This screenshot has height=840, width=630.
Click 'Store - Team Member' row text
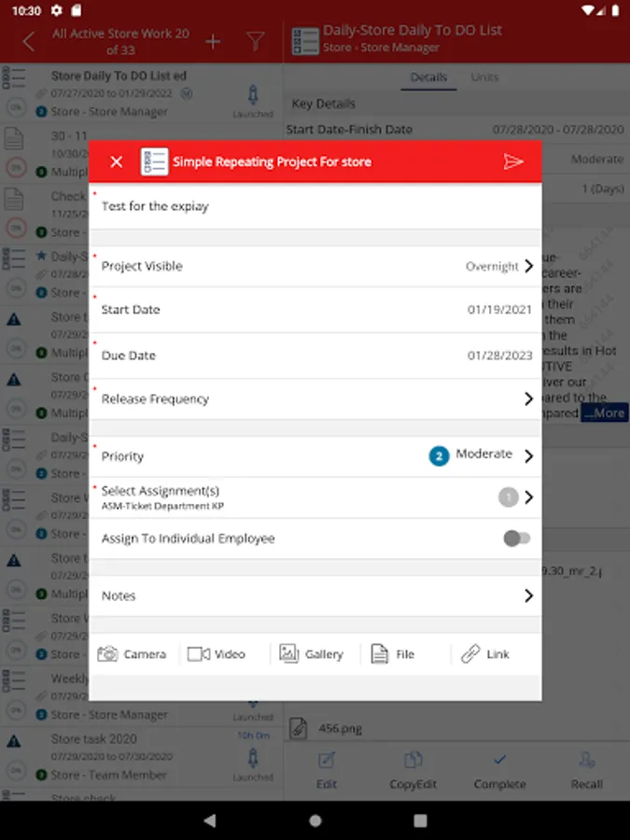coord(109,775)
